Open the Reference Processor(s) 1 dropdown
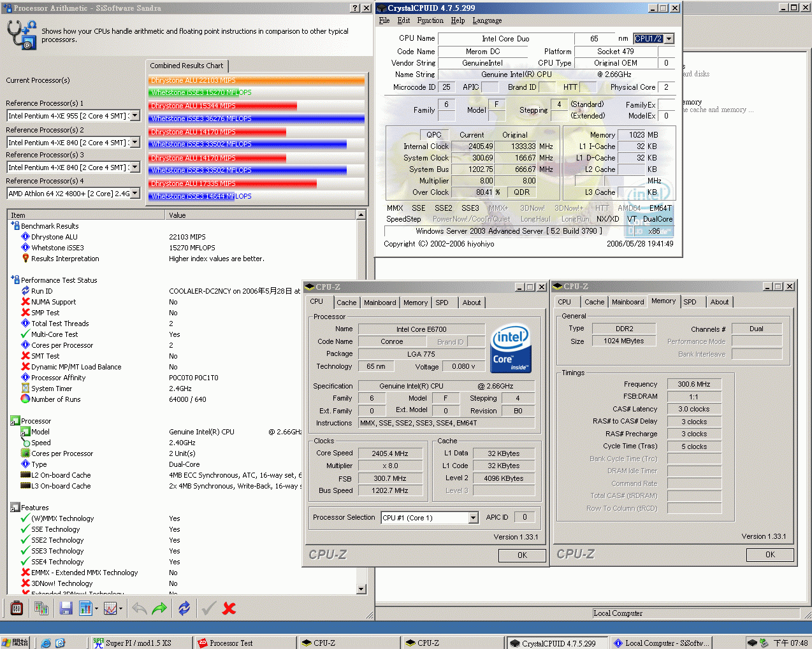Viewport: 812px width, 649px height. coord(135,115)
